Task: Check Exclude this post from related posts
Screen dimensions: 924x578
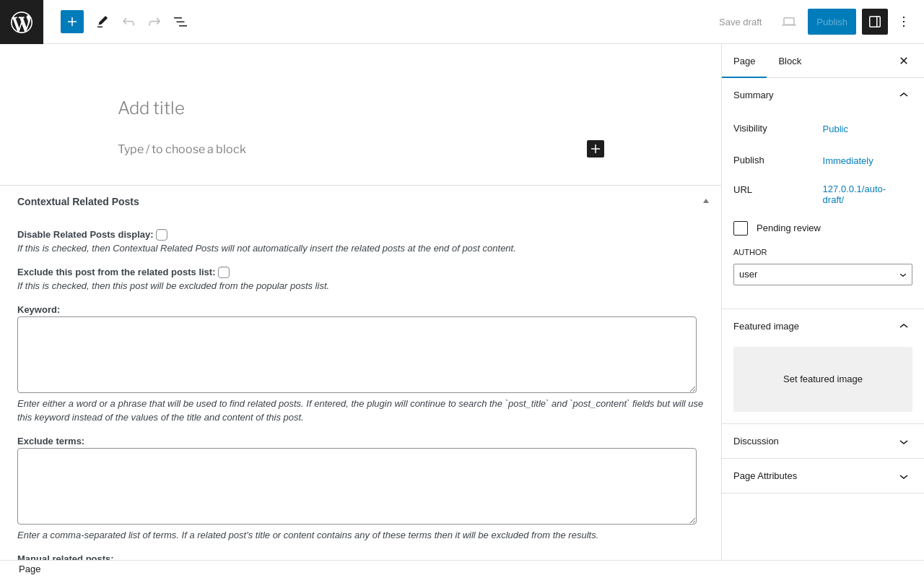Action: (x=224, y=272)
